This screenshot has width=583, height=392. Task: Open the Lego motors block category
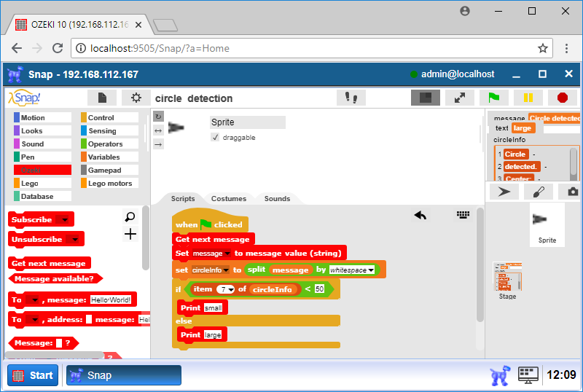(110, 183)
